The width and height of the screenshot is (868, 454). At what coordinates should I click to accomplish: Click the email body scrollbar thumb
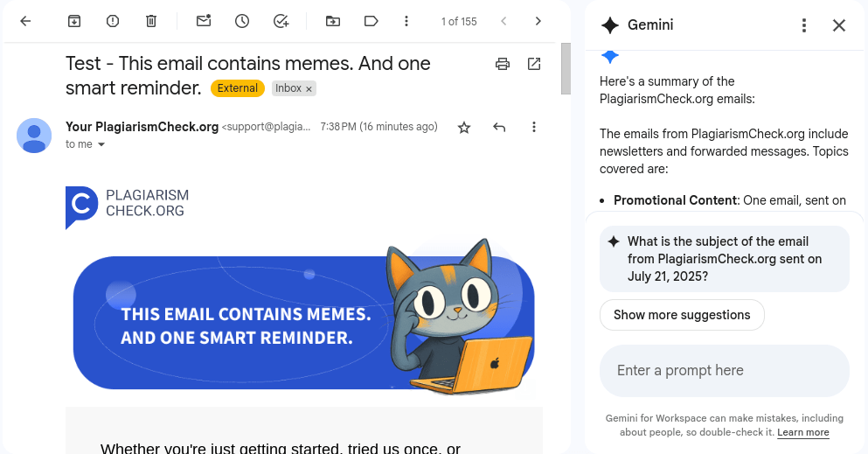click(x=566, y=68)
